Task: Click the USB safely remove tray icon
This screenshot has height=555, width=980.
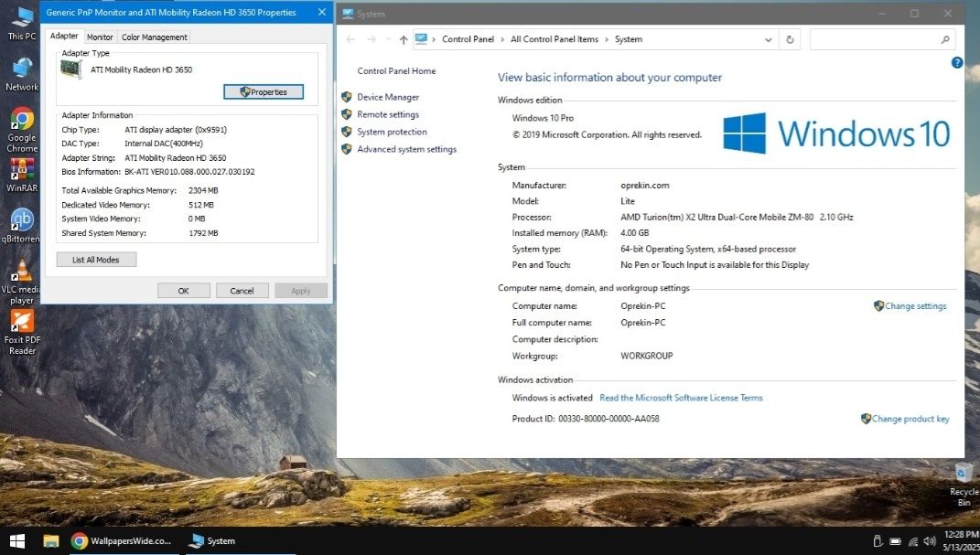Action: tap(878, 541)
